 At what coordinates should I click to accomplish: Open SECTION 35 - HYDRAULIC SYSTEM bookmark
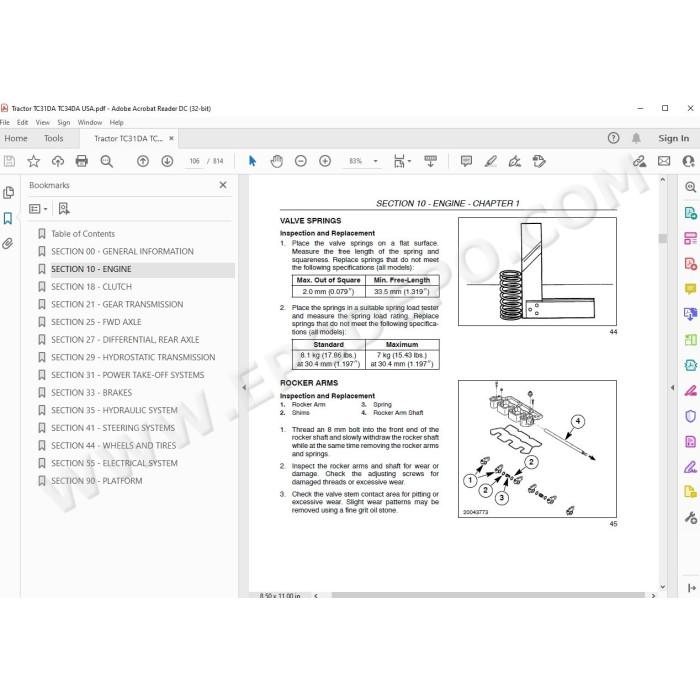click(114, 410)
